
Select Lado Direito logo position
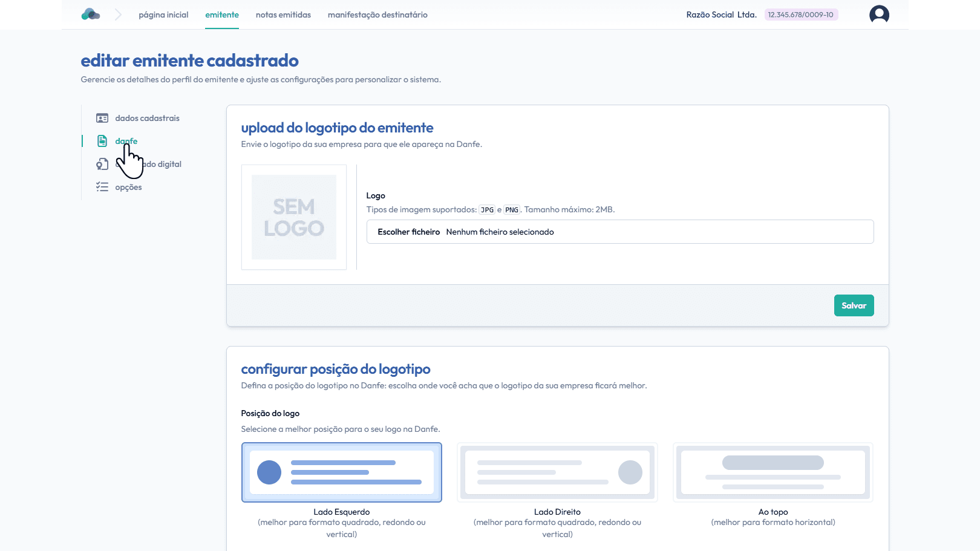tap(557, 472)
